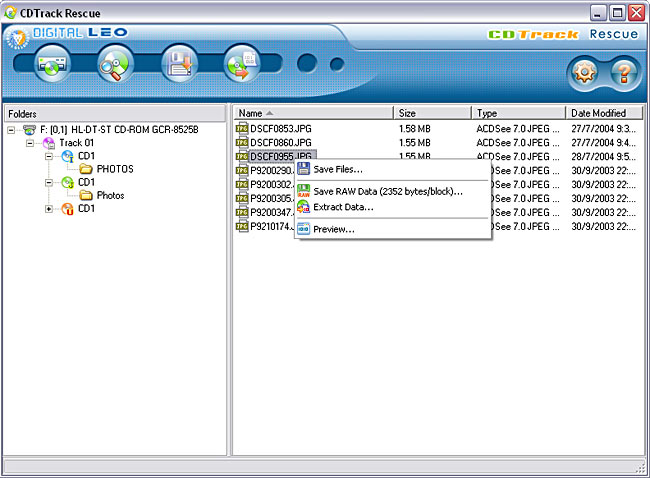Click the scan disc magnifier toolbar icon
Image resolution: width=650 pixels, height=478 pixels.
pyautogui.click(x=115, y=64)
